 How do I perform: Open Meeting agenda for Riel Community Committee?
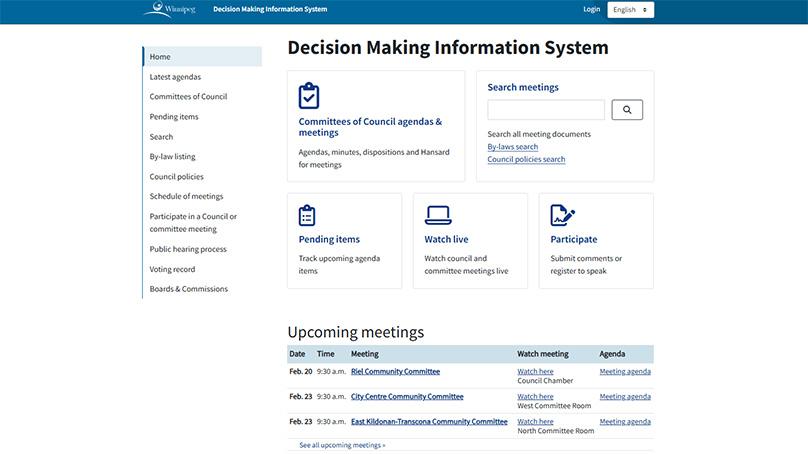click(x=625, y=372)
